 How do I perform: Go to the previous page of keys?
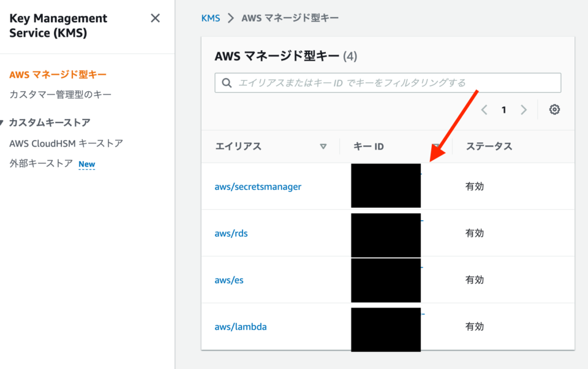click(x=484, y=110)
